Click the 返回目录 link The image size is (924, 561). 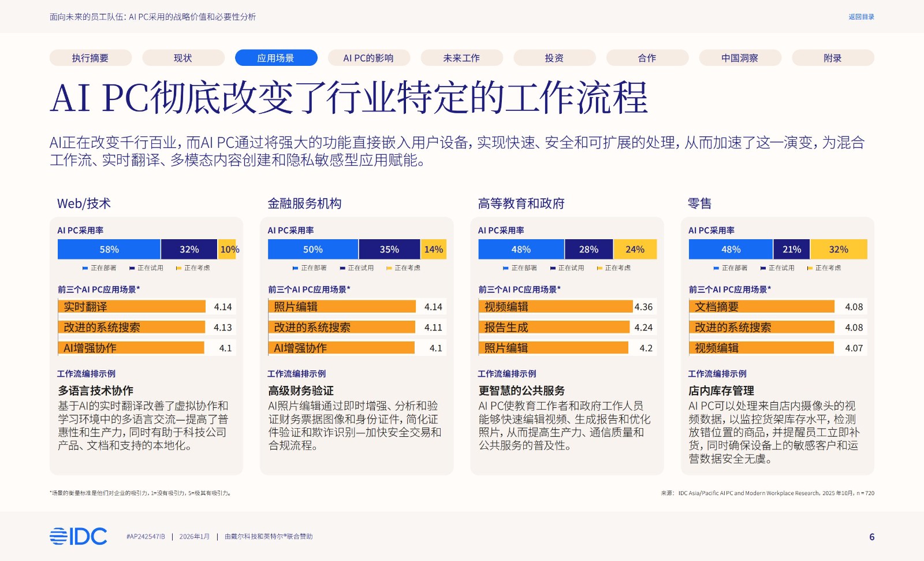click(x=861, y=17)
